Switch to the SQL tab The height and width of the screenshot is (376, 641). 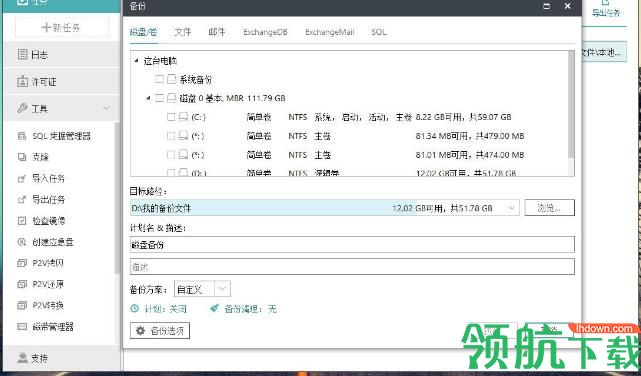tap(379, 32)
